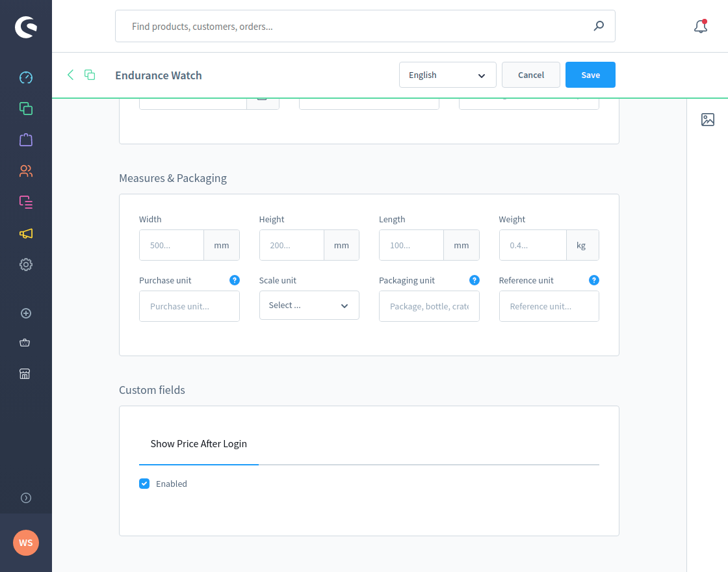Show help for Reference unit
Viewport: 728px width, 572px height.
coord(594,280)
